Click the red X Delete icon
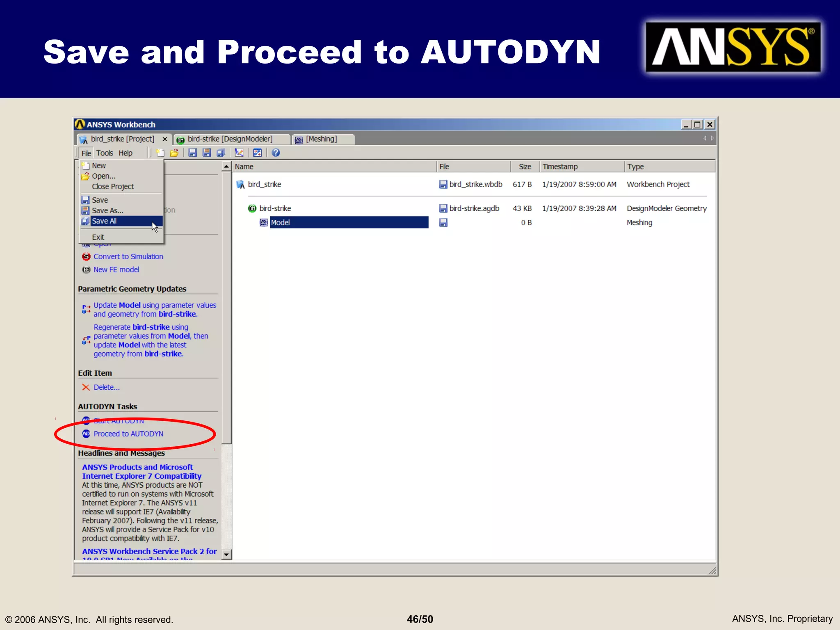840x630 pixels. point(86,387)
